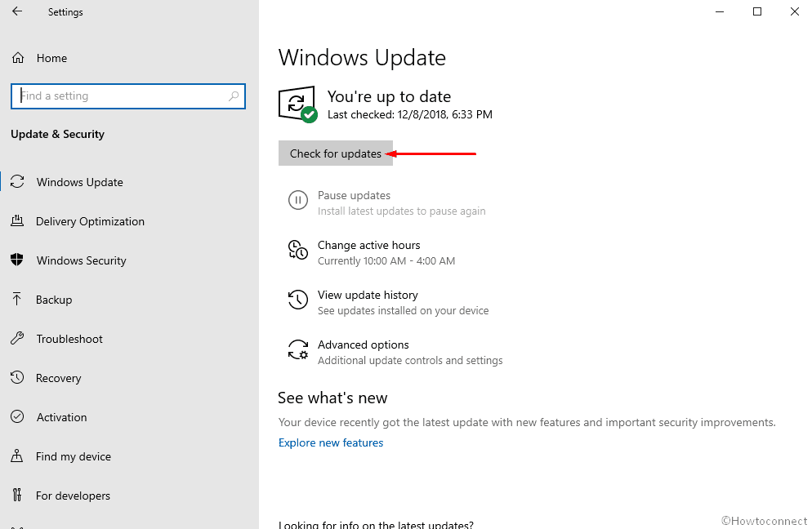Open the Windows Update sidebar section
Viewport: 812px width, 529px height.
click(x=79, y=182)
